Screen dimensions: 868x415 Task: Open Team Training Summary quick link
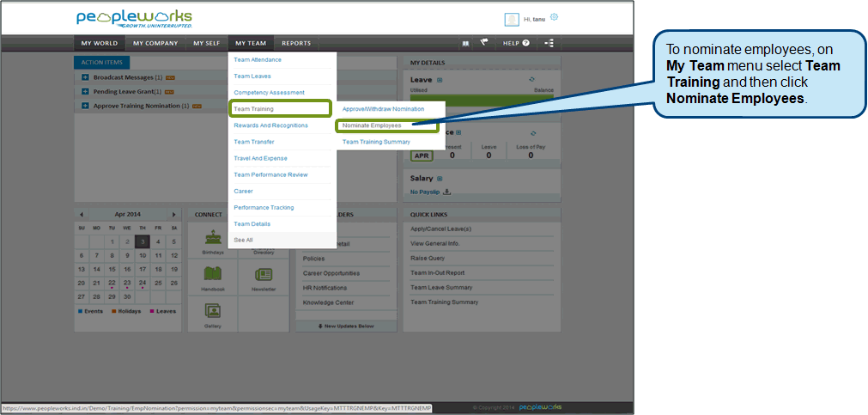click(445, 302)
